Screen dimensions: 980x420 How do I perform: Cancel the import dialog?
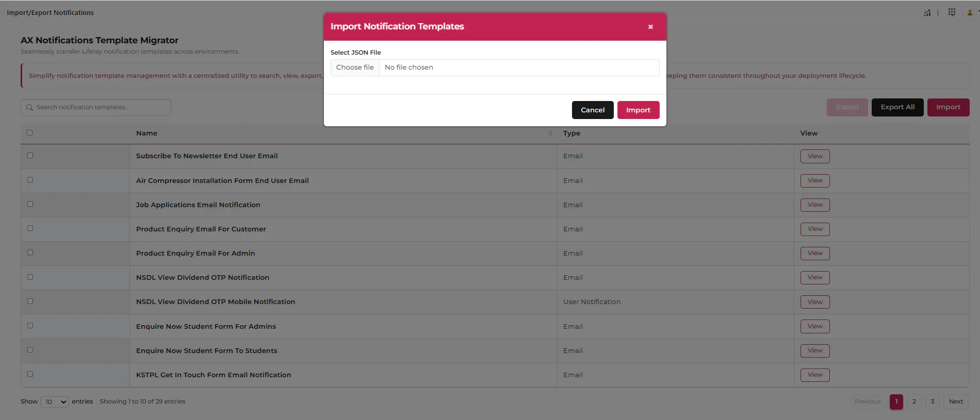pos(593,110)
